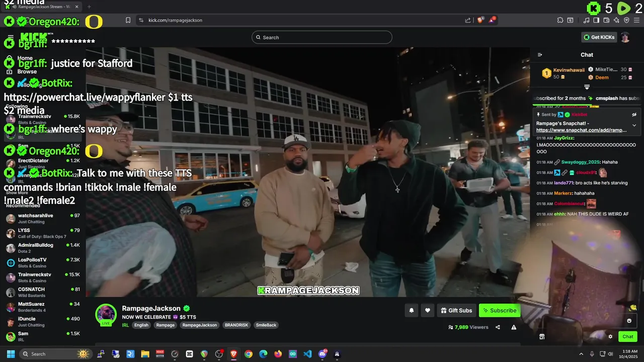The width and height of the screenshot is (644, 362).
Task: Click the 7,989 Viewers count
Action: (468, 327)
